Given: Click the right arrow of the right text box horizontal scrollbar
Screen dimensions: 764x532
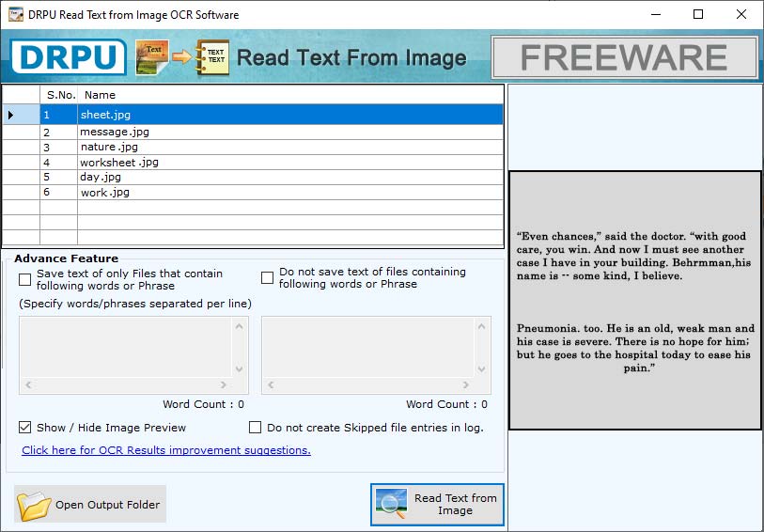Looking at the screenshot, I should pos(466,384).
